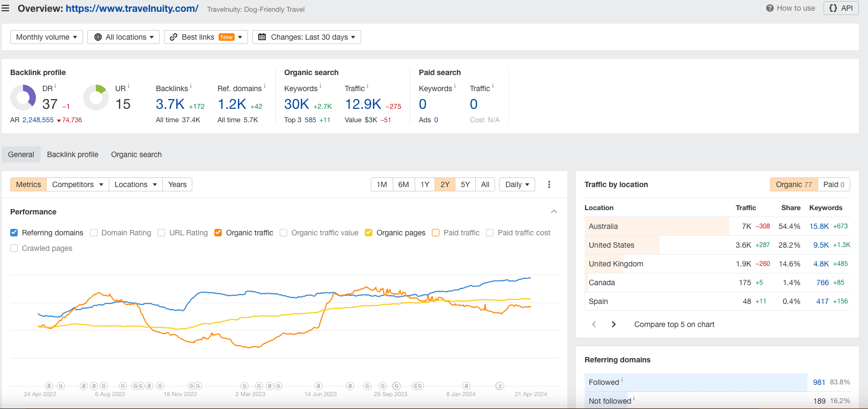The height and width of the screenshot is (409, 868).
Task: Enable the Organic traffic value checkbox
Action: [283, 233]
